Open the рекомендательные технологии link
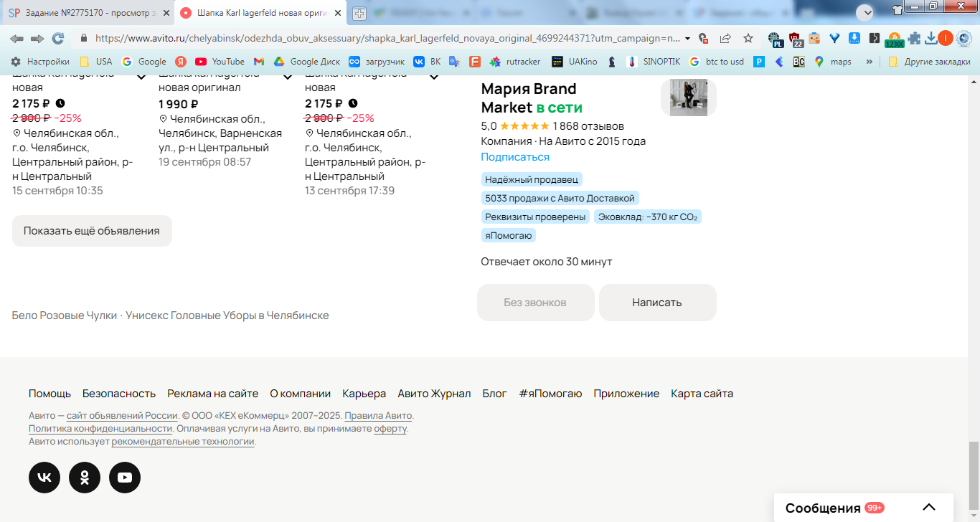 183,442
